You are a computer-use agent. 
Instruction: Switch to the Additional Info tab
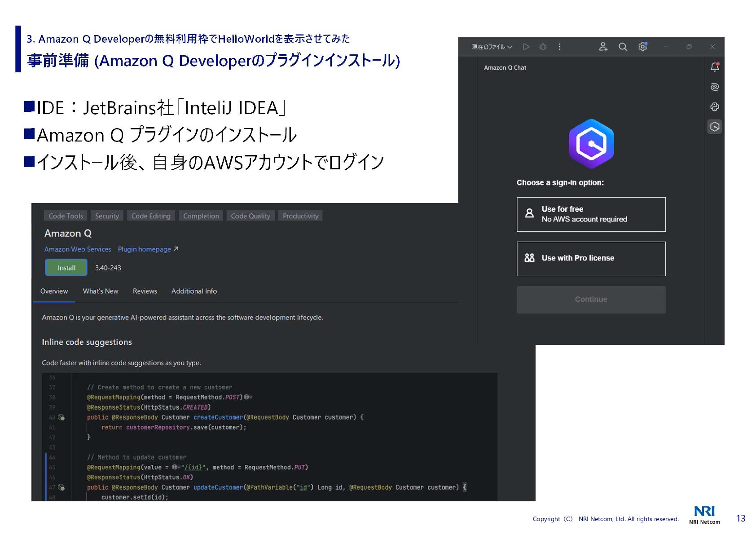194,291
